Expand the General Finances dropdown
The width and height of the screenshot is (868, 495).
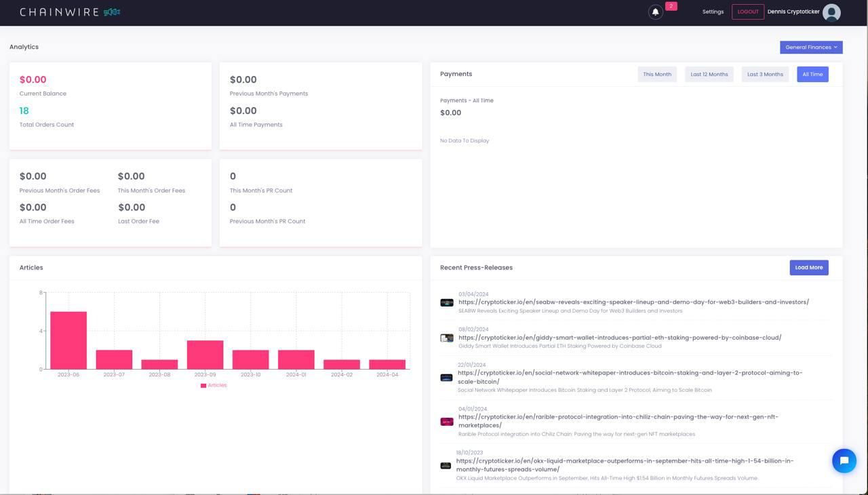pyautogui.click(x=811, y=47)
